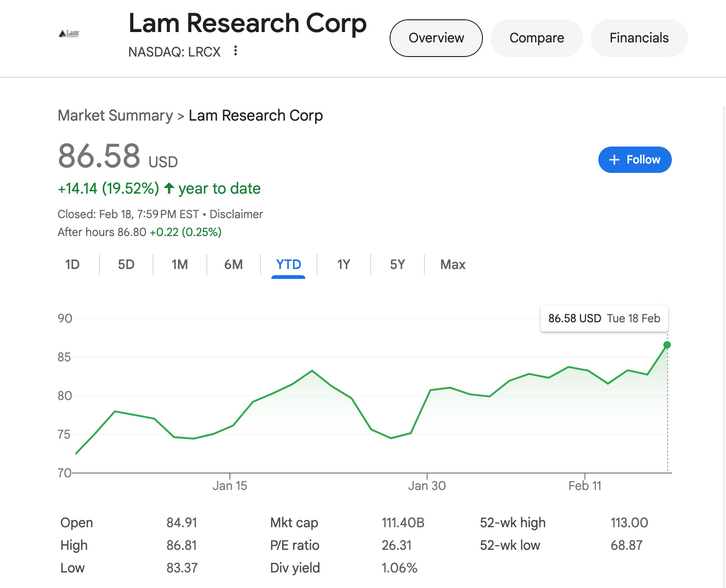Click the Market Summary breadcrumb link
Viewport: 726px width, 588px height.
(x=115, y=115)
